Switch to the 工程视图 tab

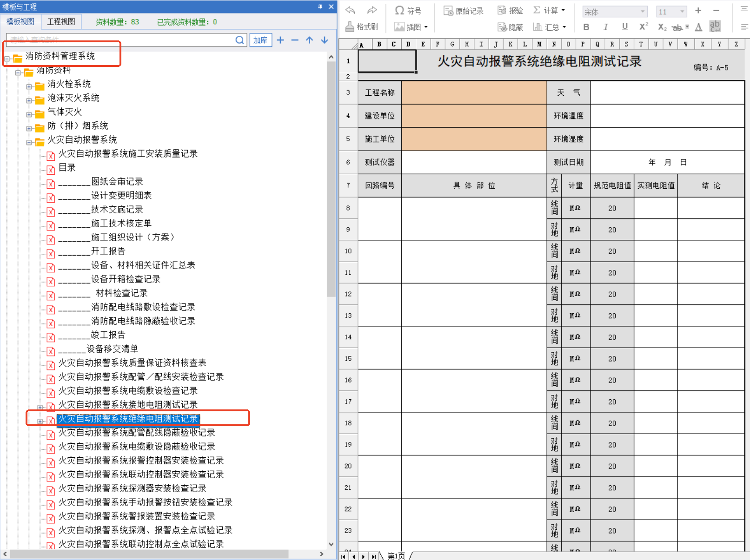coord(61,22)
